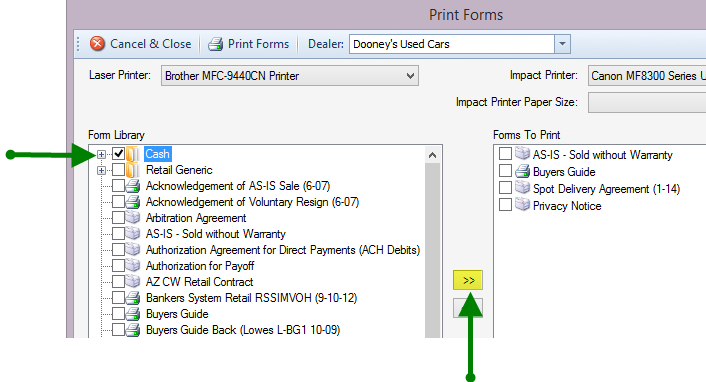Open the Impact Printer combo box
This screenshot has width=706, height=382.
click(x=647, y=76)
